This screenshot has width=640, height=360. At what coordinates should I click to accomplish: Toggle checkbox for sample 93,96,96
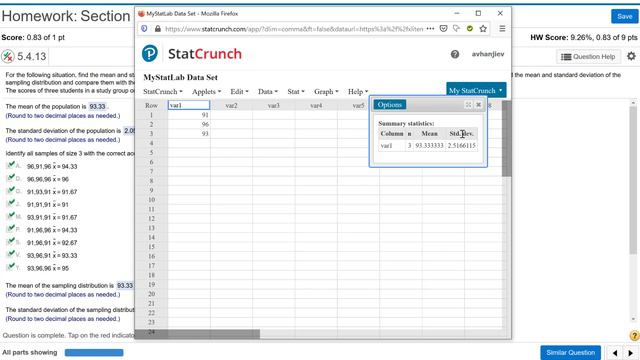click(11, 267)
